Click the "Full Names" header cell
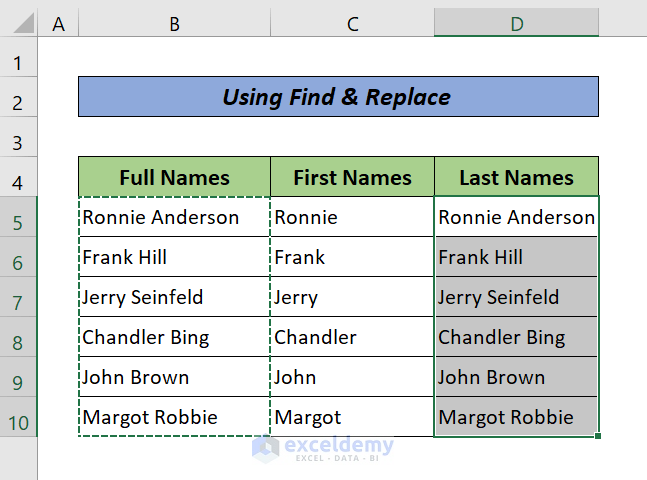 click(174, 178)
